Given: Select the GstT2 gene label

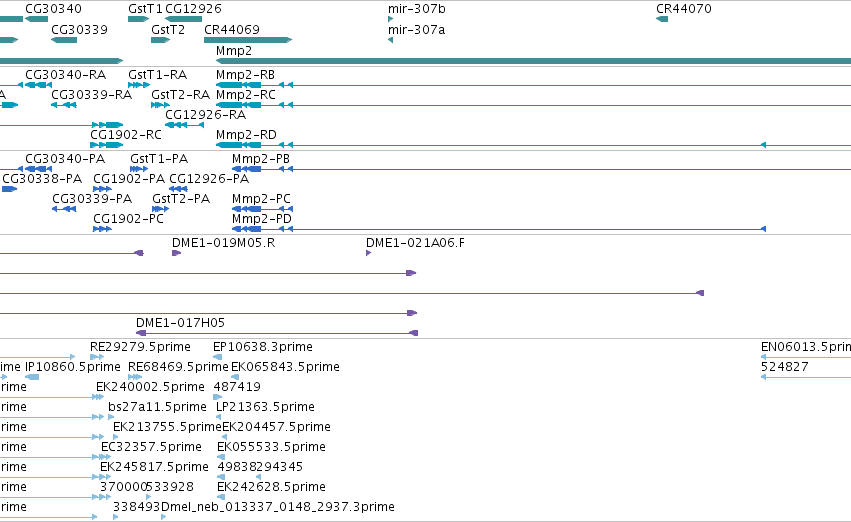Looking at the screenshot, I should tap(168, 29).
